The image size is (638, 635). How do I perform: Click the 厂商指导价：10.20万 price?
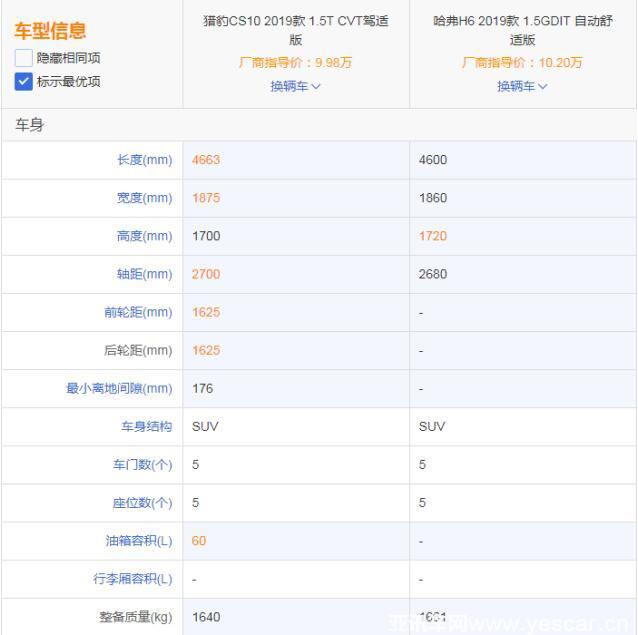[x=522, y=63]
